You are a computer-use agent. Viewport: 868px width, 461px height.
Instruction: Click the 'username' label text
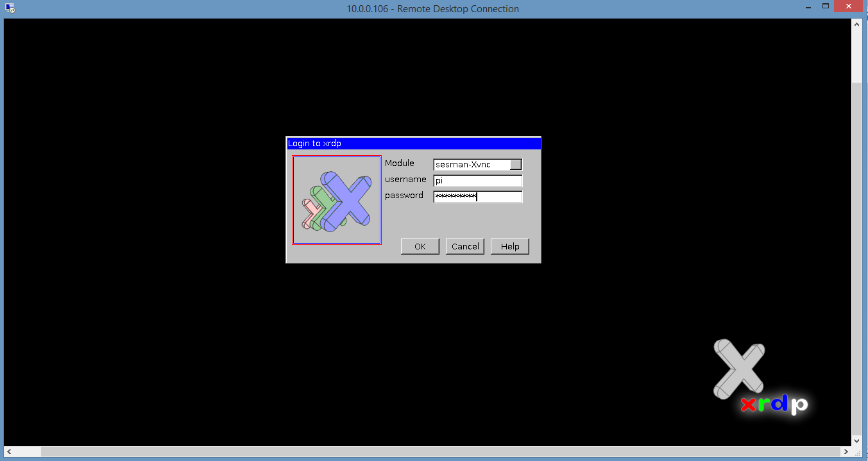(x=405, y=180)
